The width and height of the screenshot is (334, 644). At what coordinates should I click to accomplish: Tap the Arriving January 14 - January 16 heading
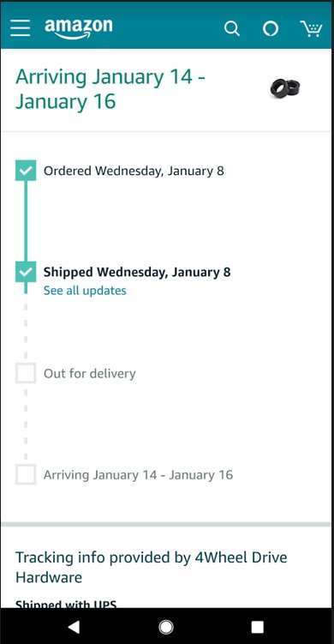[110, 89]
